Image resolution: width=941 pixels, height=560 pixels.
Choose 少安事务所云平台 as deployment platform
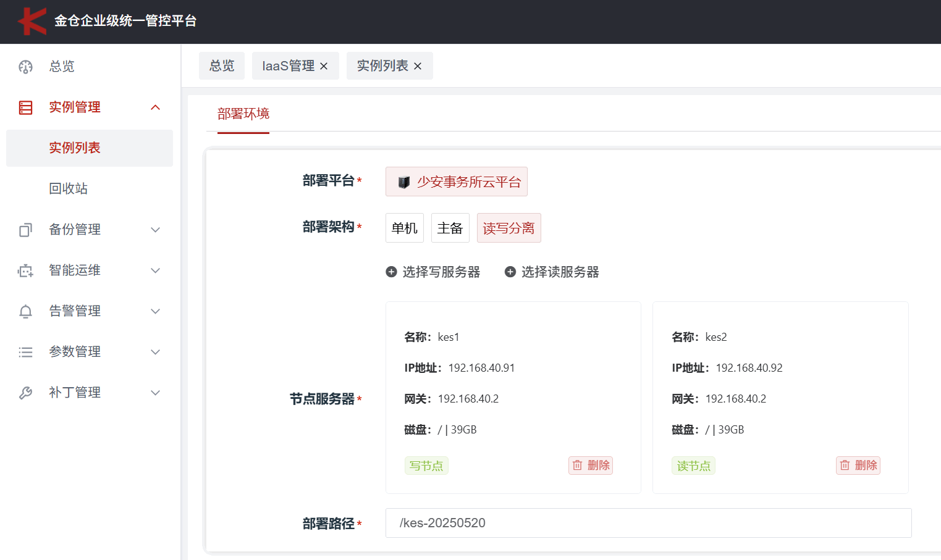point(457,182)
